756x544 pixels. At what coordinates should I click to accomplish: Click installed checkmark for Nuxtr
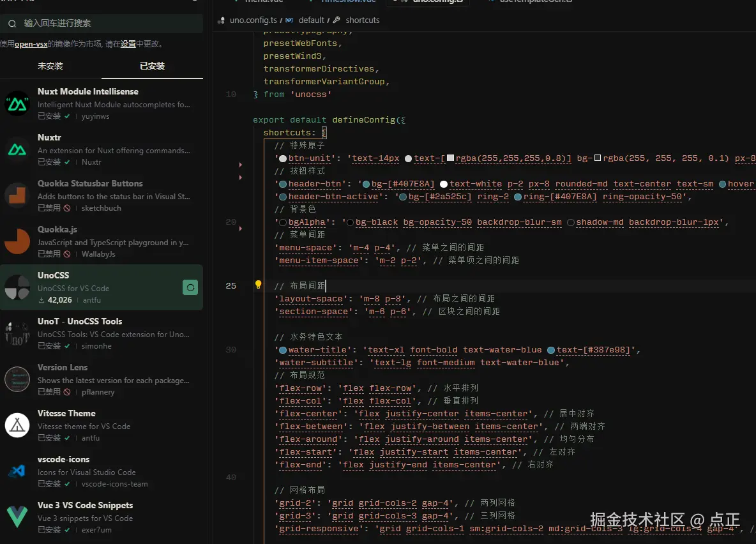(67, 162)
